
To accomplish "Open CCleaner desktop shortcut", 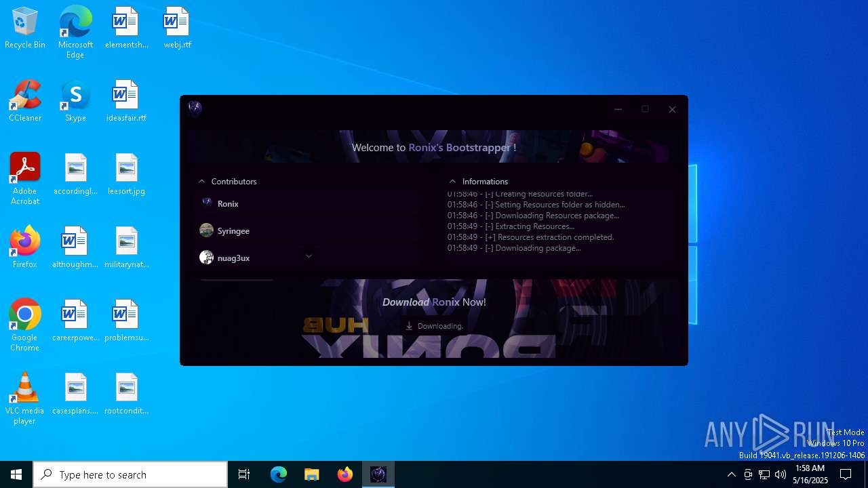I will (x=25, y=102).
